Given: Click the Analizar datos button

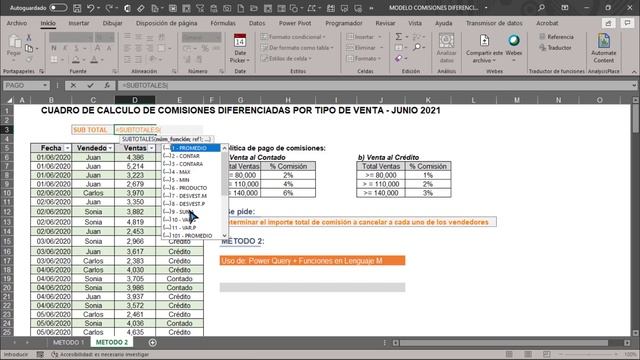Looking at the screenshot, I should (x=446, y=48).
